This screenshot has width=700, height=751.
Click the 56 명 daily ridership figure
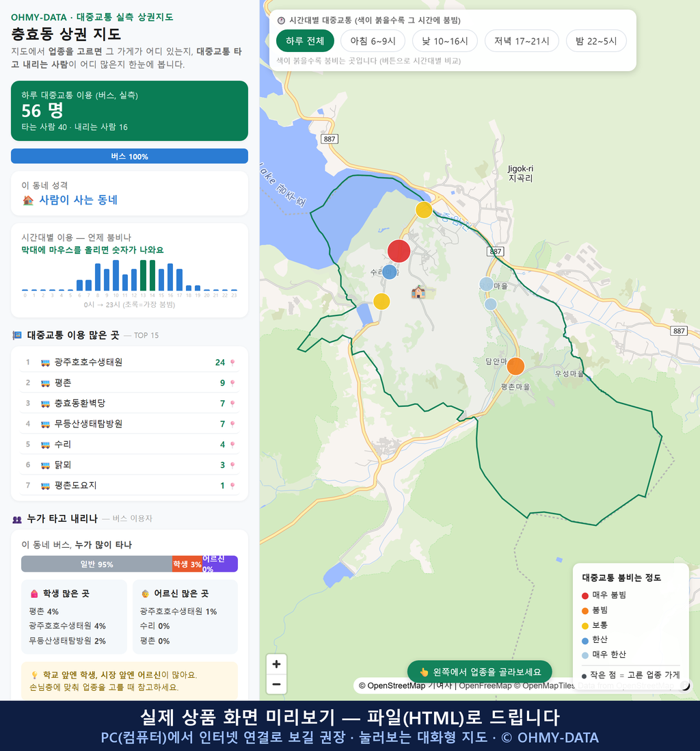[x=42, y=111]
